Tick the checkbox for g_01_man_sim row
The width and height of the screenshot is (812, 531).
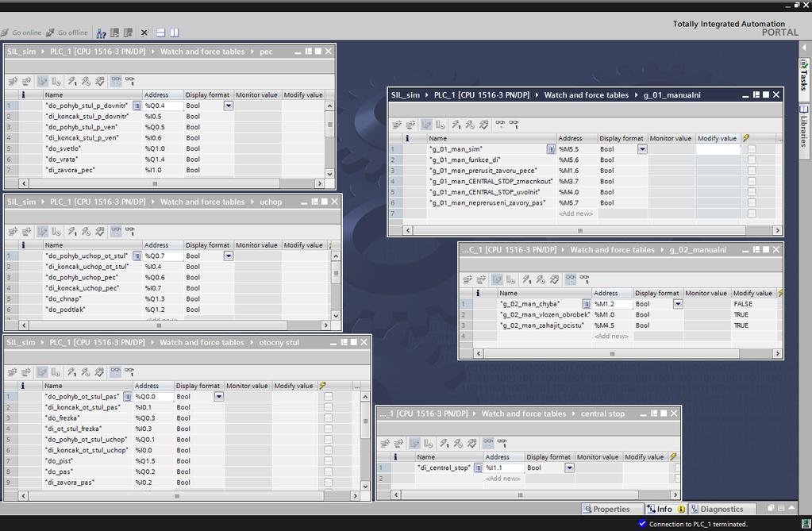(752, 149)
